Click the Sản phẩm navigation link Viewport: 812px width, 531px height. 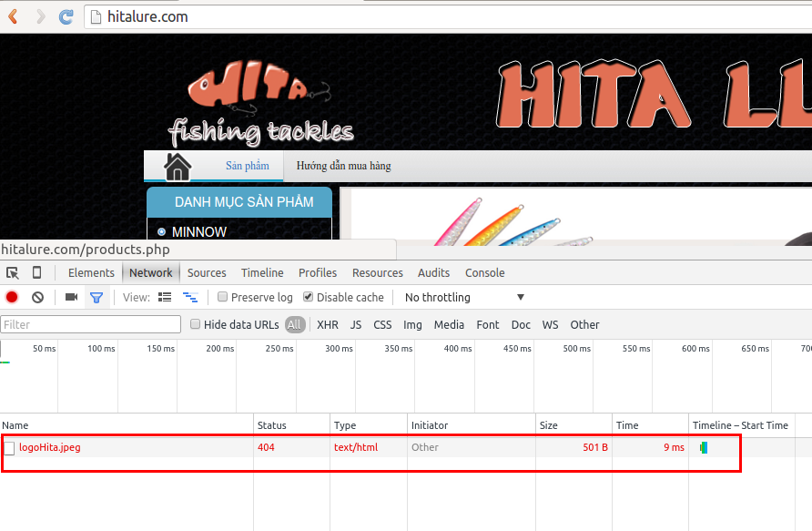point(248,166)
